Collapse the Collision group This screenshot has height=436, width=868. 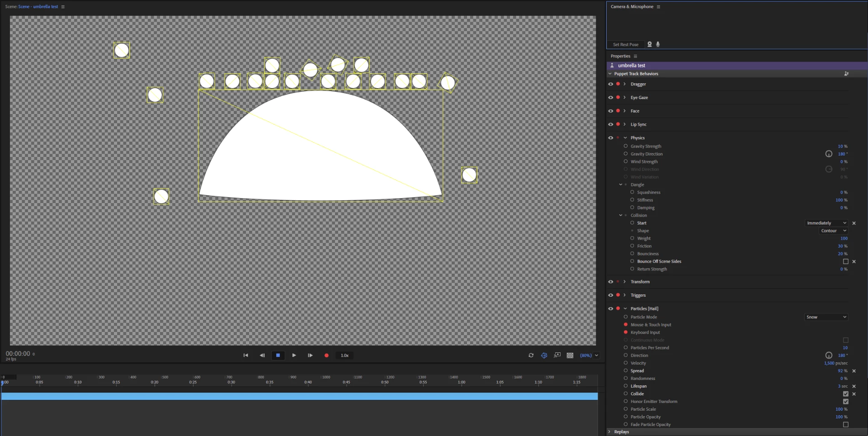[621, 215]
